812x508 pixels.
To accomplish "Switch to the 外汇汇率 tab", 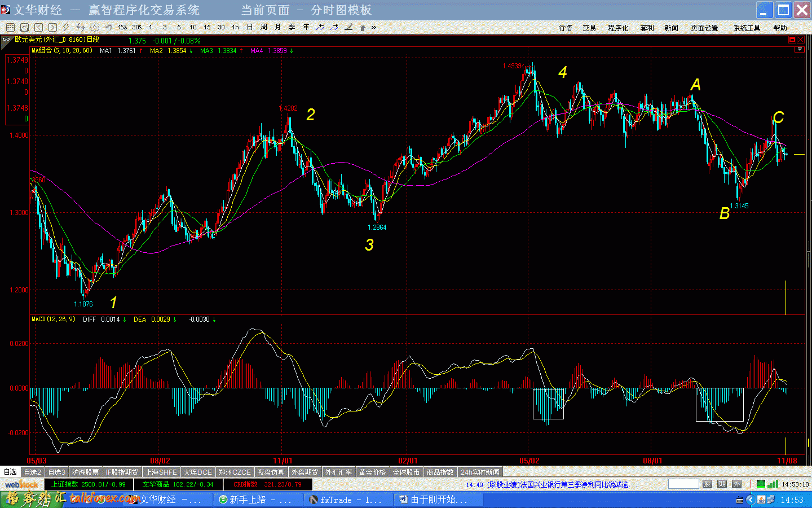I will coord(339,472).
